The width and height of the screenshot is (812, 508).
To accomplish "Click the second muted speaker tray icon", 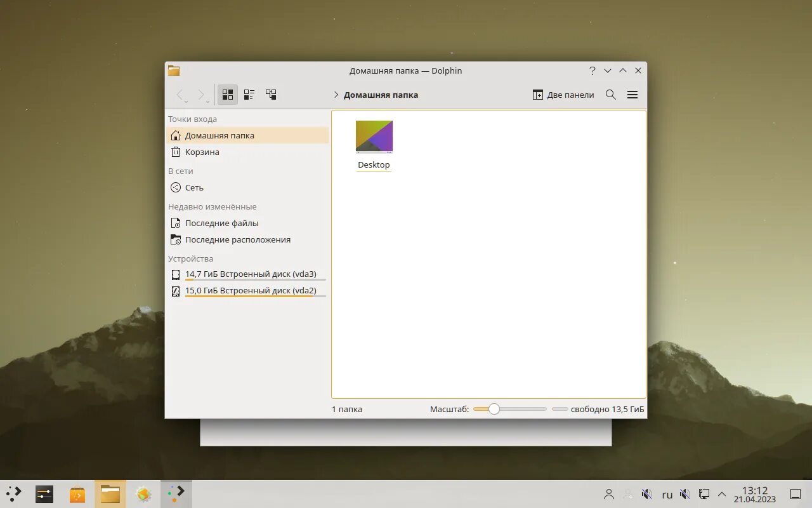I will tap(685, 494).
